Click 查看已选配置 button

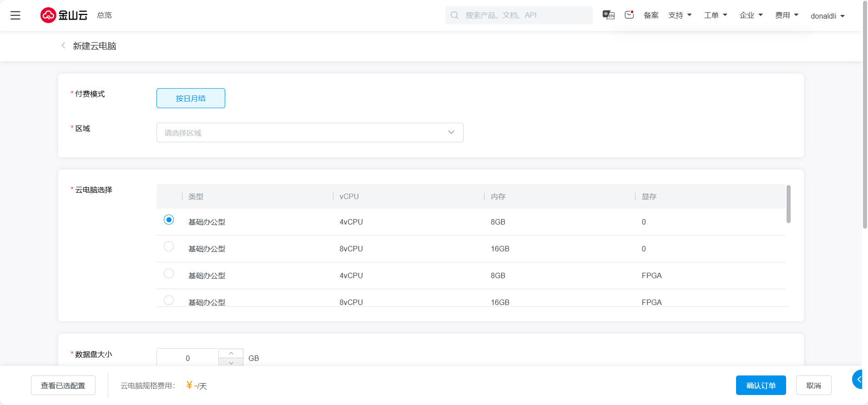point(63,385)
